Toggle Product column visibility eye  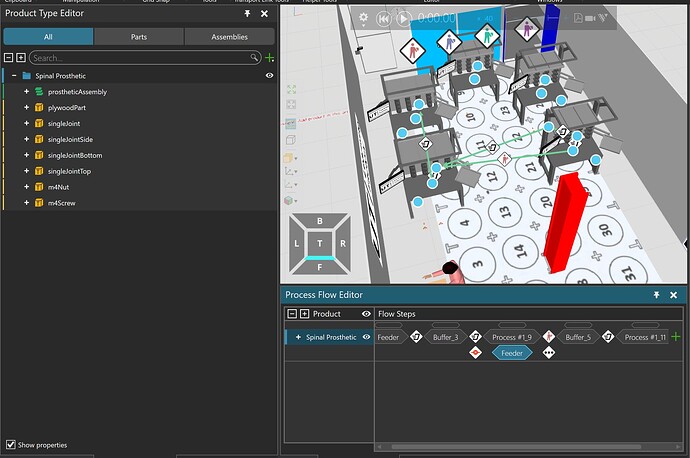point(366,314)
